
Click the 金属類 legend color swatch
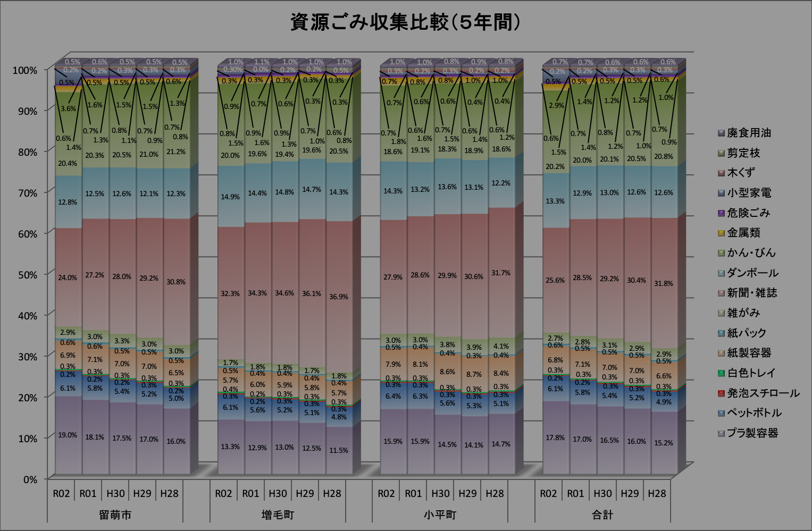pos(721,233)
